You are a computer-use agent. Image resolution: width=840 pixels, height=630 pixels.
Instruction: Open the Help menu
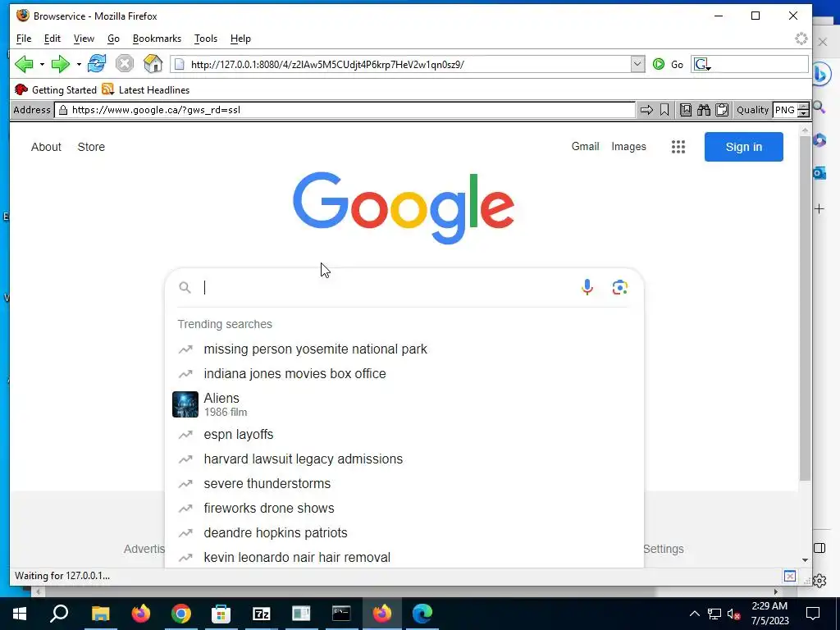(x=240, y=39)
